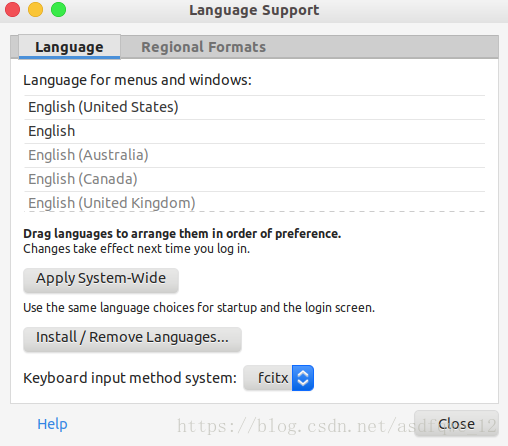The width and height of the screenshot is (508, 446).
Task: Click Apply System-Wide button
Action: (101, 280)
